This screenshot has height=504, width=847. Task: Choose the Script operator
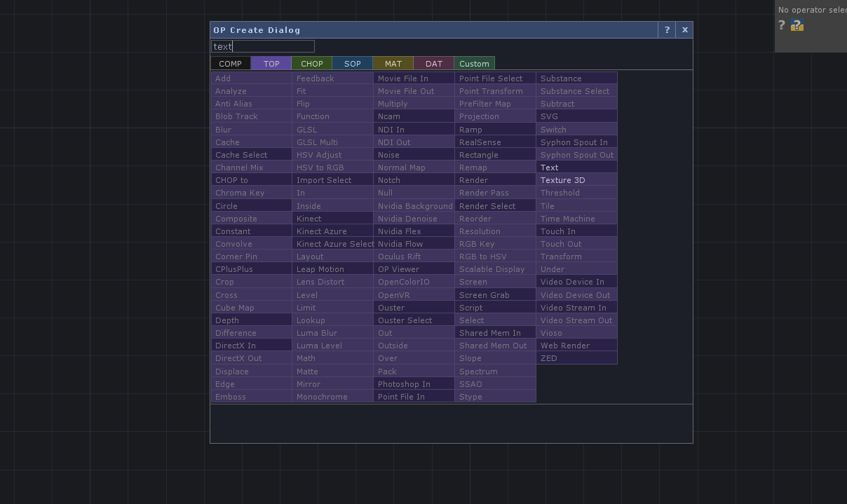pyautogui.click(x=496, y=308)
